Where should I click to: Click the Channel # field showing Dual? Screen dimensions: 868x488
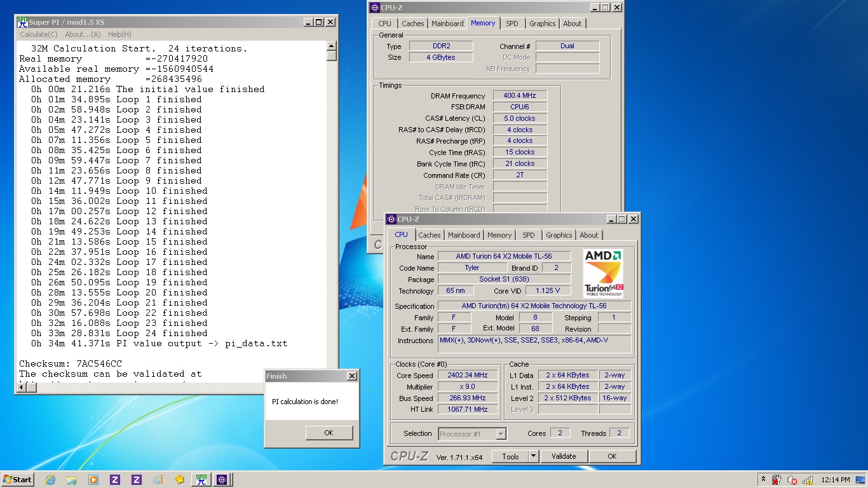coord(567,46)
